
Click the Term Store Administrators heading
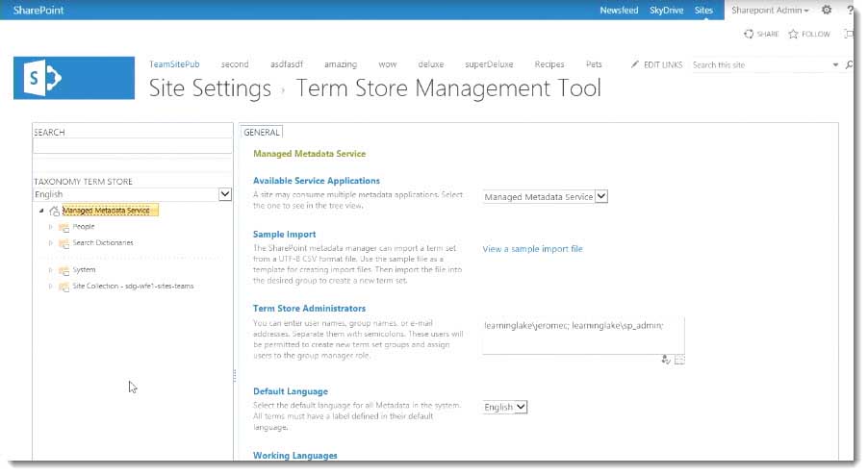coord(310,308)
